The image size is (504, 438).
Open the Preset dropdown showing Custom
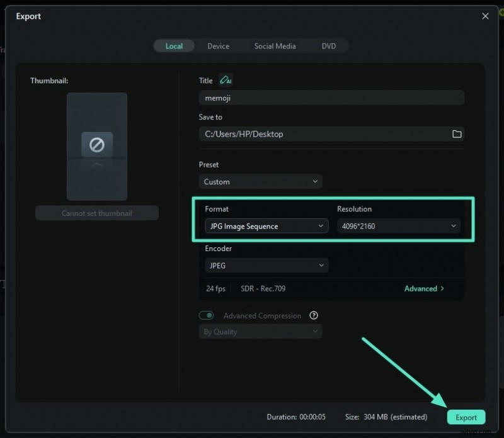(260, 181)
